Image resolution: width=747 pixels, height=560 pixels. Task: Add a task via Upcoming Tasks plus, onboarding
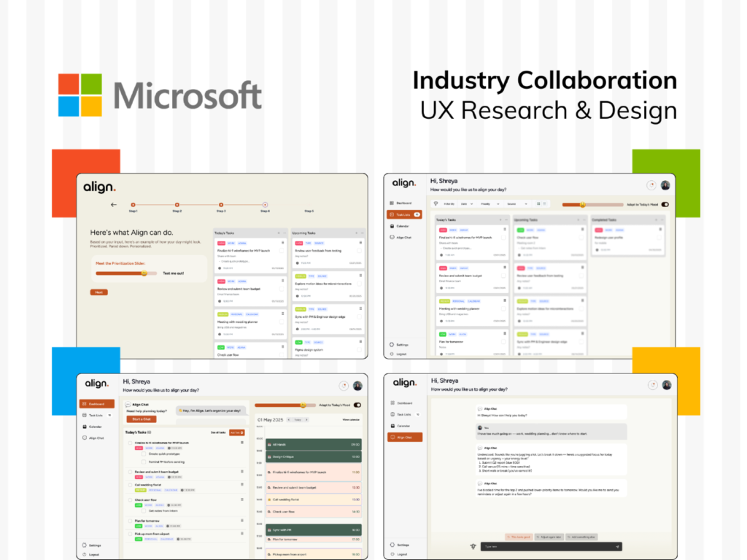click(356, 233)
